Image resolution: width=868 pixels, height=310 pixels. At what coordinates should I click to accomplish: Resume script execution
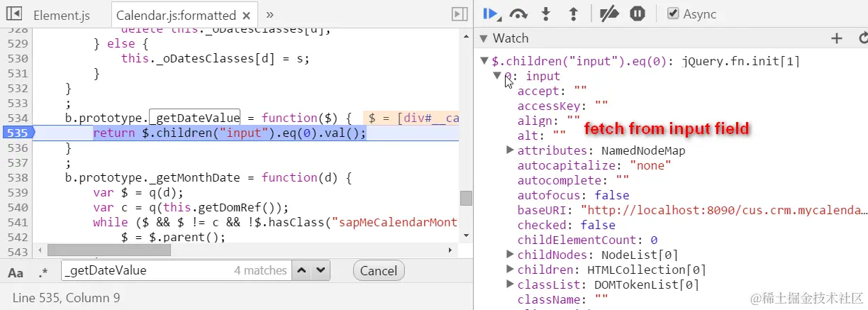click(491, 14)
